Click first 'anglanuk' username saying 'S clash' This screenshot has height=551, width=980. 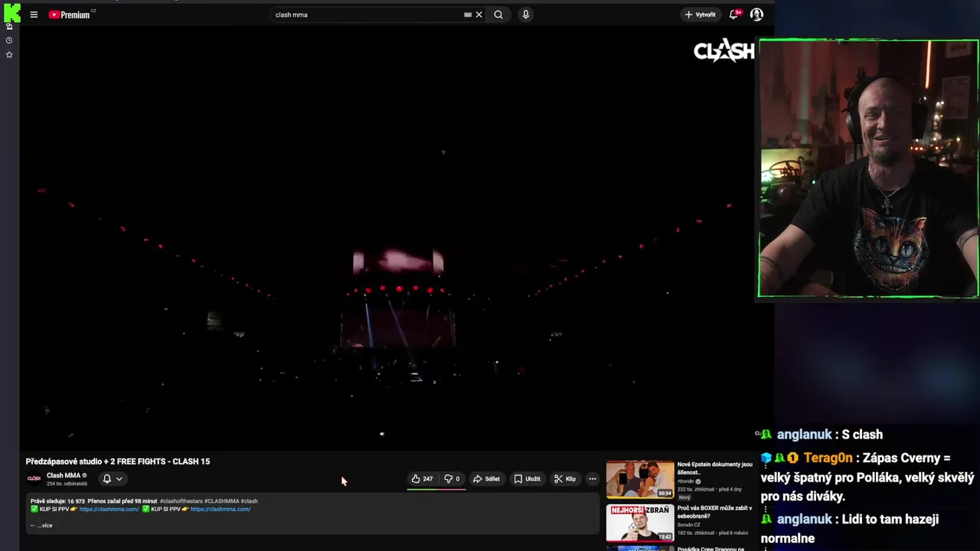coord(804,435)
